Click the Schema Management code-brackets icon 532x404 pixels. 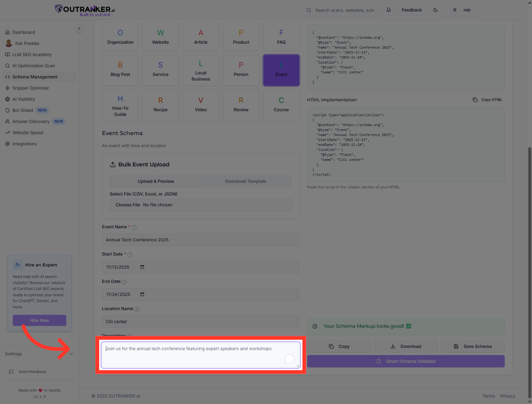tap(7, 77)
